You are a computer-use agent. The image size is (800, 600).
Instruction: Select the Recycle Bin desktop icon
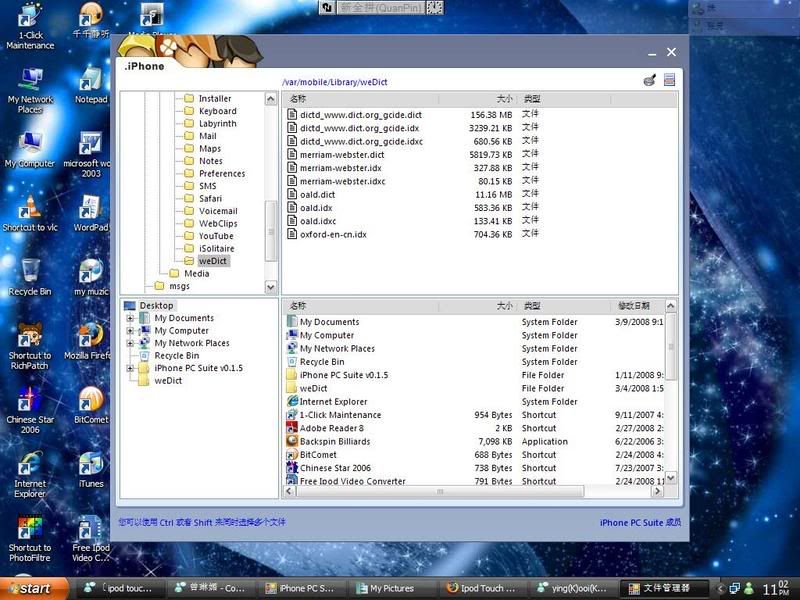tap(30, 277)
